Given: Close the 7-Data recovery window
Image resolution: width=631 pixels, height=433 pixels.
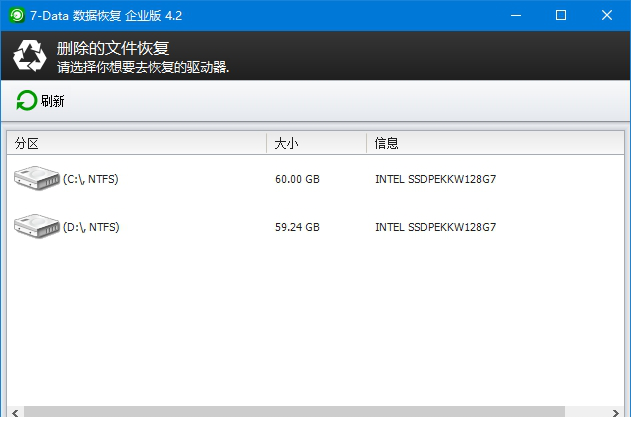Looking at the screenshot, I should (x=607, y=16).
